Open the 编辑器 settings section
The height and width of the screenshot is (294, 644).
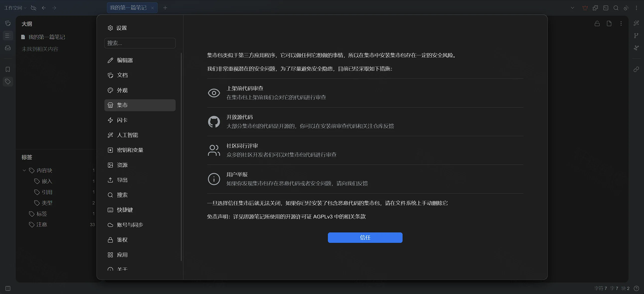click(140, 60)
